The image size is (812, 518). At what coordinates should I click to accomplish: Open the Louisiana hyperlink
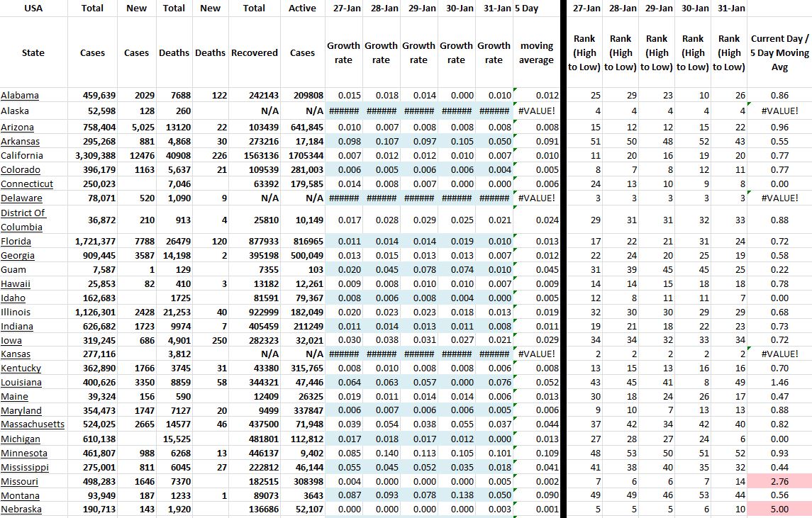[x=21, y=383]
